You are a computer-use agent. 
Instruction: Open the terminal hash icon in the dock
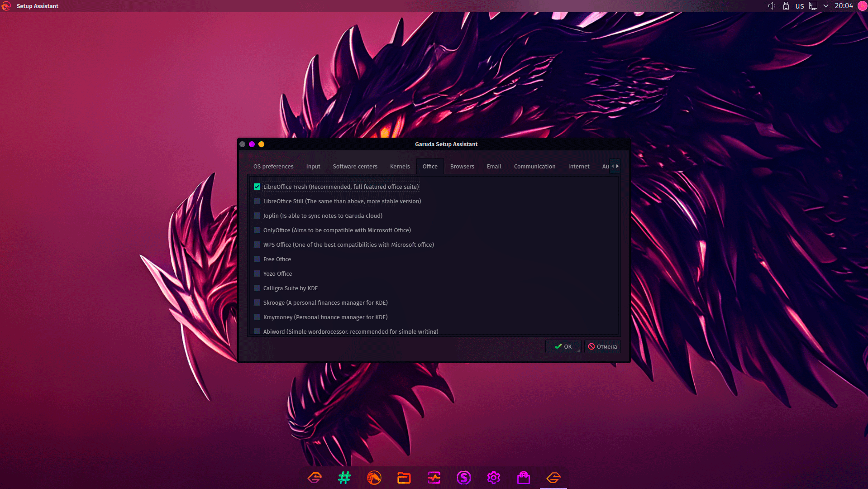pyautogui.click(x=344, y=478)
